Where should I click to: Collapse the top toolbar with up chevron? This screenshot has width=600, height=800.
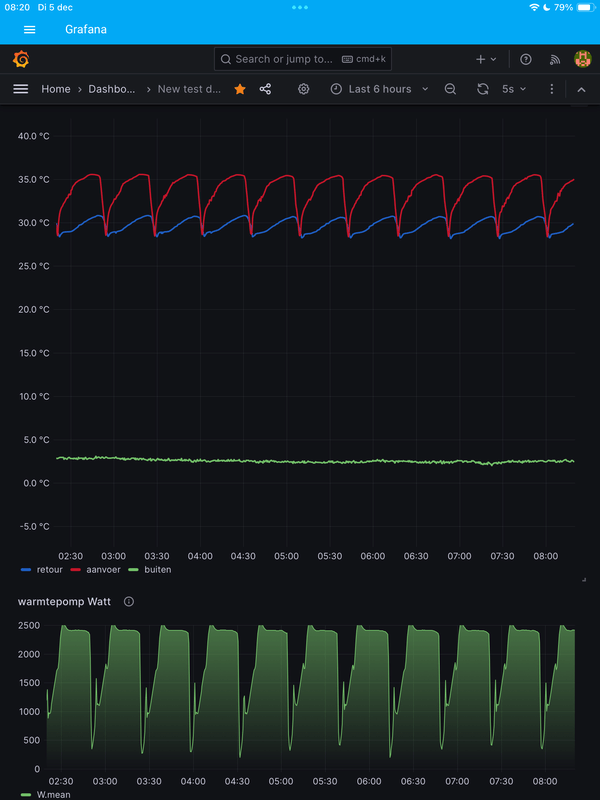pos(581,89)
